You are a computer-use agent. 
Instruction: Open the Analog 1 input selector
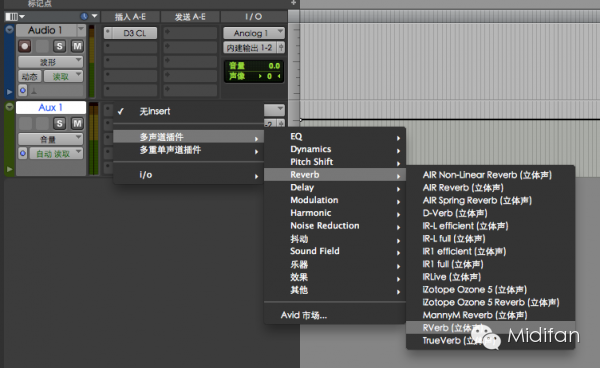[254, 33]
